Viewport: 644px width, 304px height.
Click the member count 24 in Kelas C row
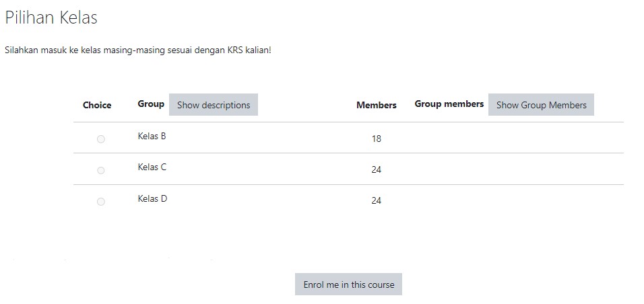click(376, 169)
